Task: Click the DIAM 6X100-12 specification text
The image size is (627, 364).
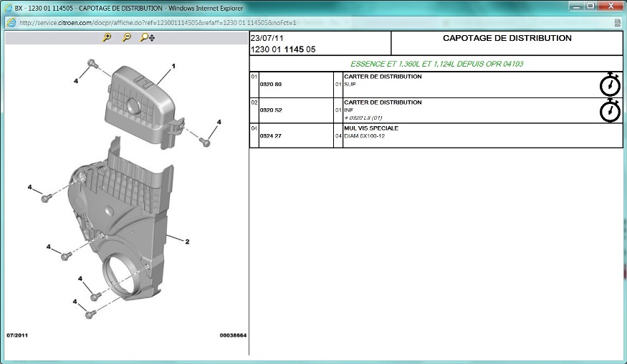Action: click(364, 136)
